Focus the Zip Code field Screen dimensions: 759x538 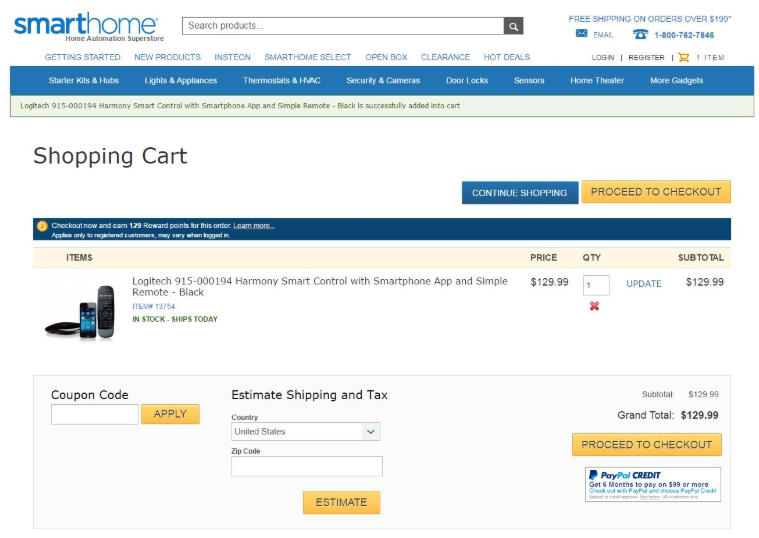306,467
